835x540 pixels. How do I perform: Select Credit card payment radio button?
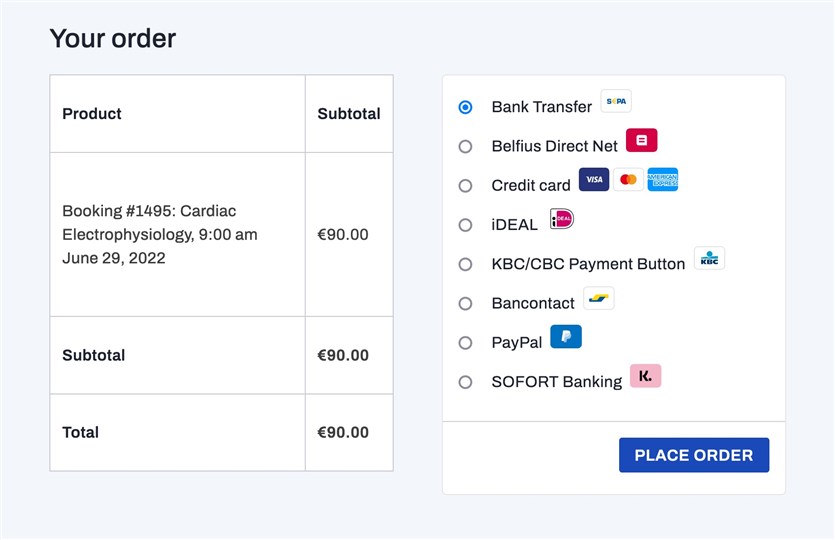[465, 186]
